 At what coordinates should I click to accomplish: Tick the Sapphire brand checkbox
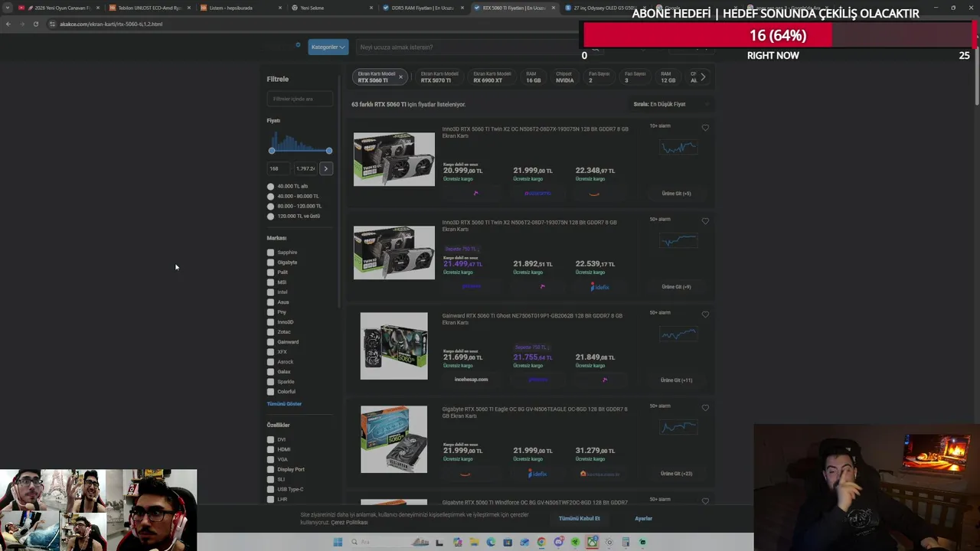[270, 253]
